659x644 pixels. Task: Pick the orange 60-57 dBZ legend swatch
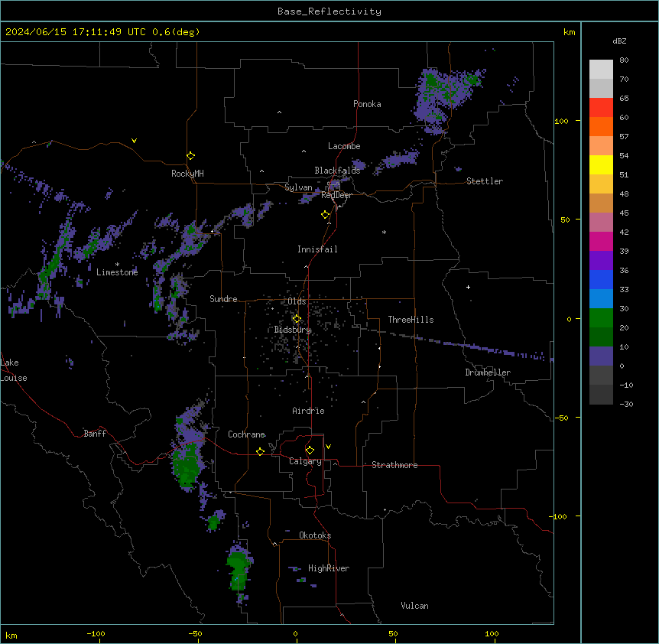point(601,126)
